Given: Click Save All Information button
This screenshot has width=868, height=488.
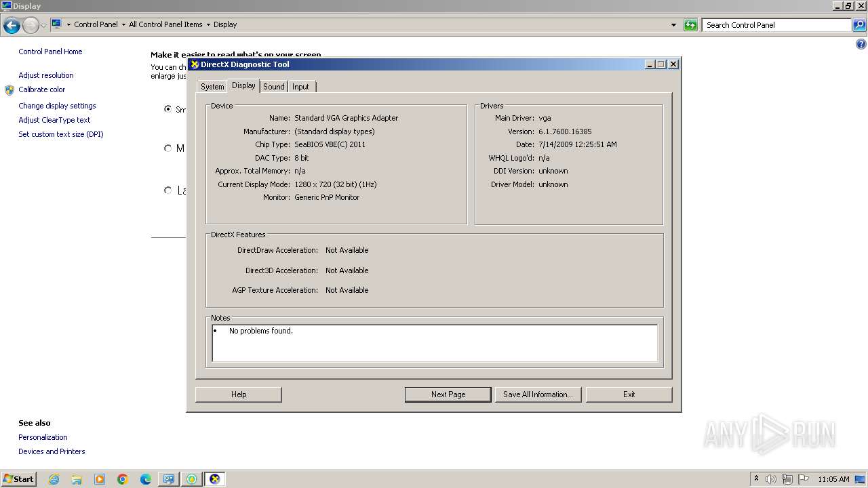Looking at the screenshot, I should click(x=538, y=394).
